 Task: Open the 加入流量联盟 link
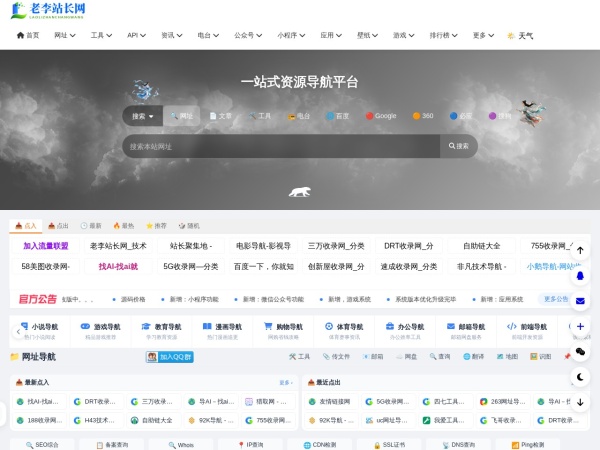[x=46, y=246]
